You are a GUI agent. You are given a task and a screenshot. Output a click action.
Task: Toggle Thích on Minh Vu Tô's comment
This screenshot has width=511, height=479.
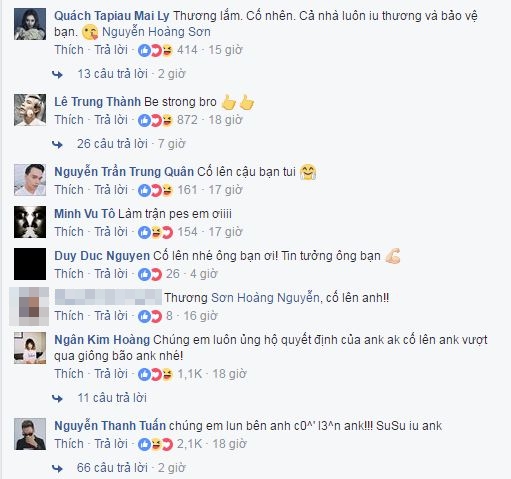click(x=69, y=232)
